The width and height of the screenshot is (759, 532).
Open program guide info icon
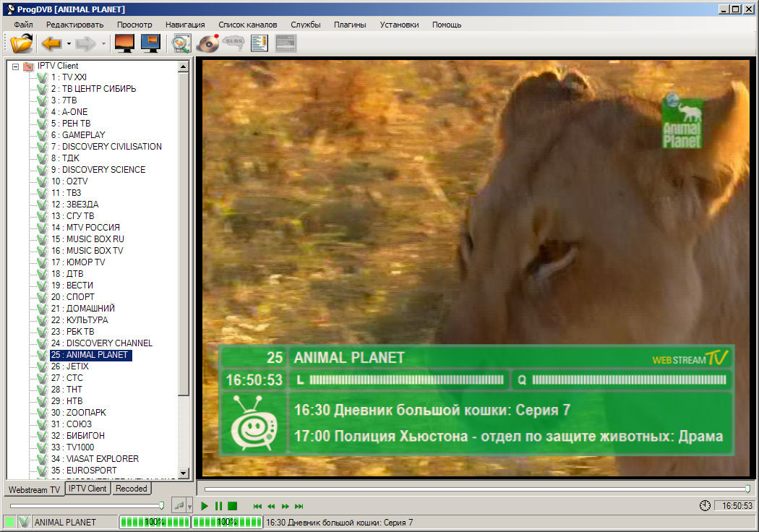(260, 43)
